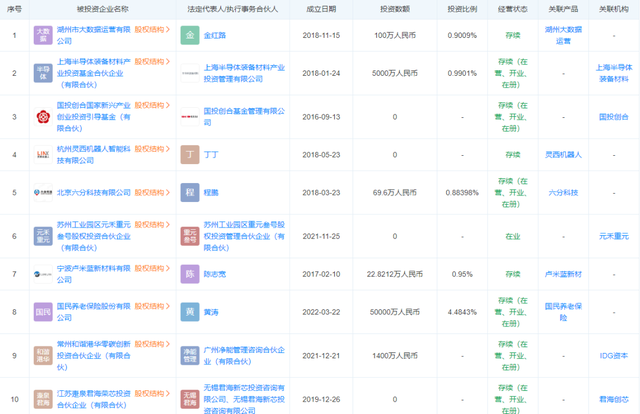The height and width of the screenshot is (414, 640).
Task: Click the 半导体 logo icon in row 2
Action: [43, 73]
